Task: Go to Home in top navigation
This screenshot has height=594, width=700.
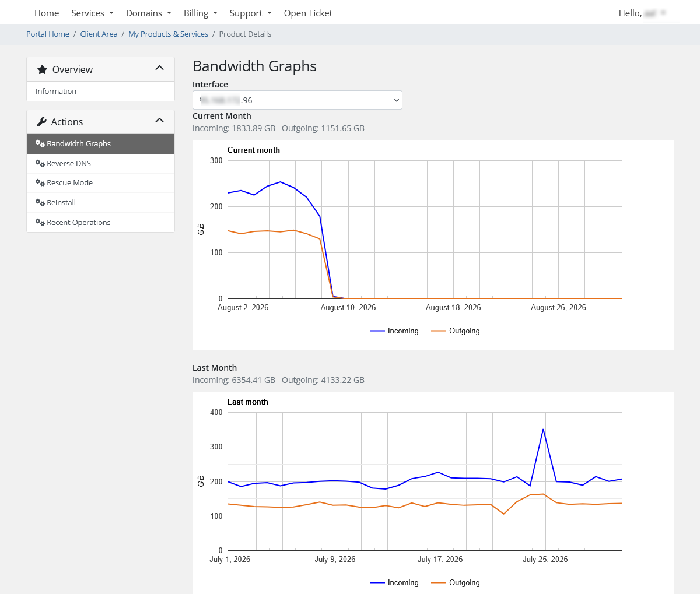Action: pos(47,13)
